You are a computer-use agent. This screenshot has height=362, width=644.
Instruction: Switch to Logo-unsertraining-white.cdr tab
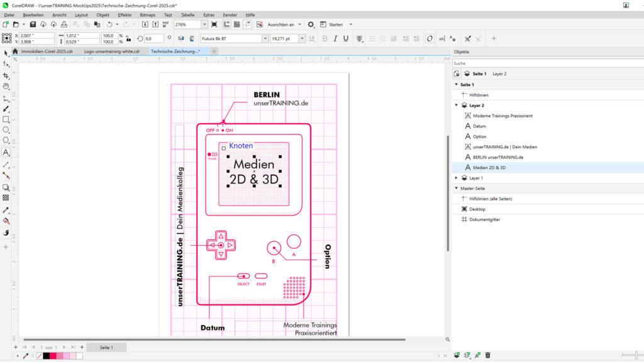click(112, 52)
